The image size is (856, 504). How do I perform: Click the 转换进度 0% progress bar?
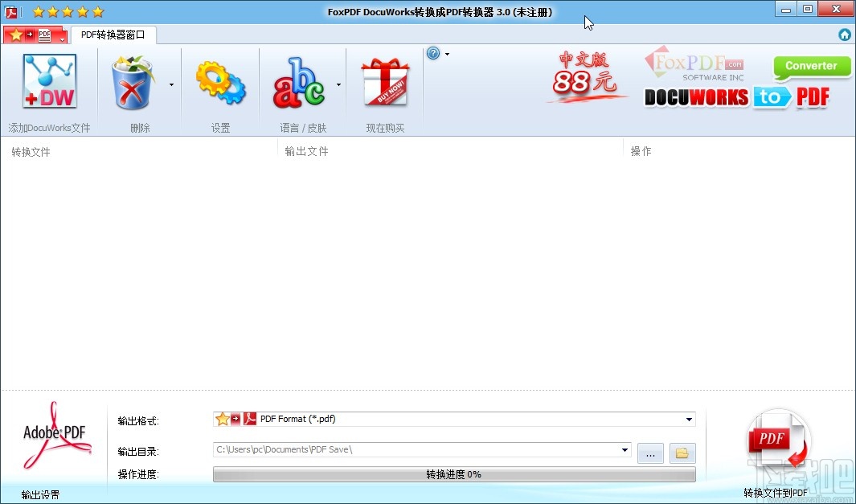pyautogui.click(x=454, y=474)
